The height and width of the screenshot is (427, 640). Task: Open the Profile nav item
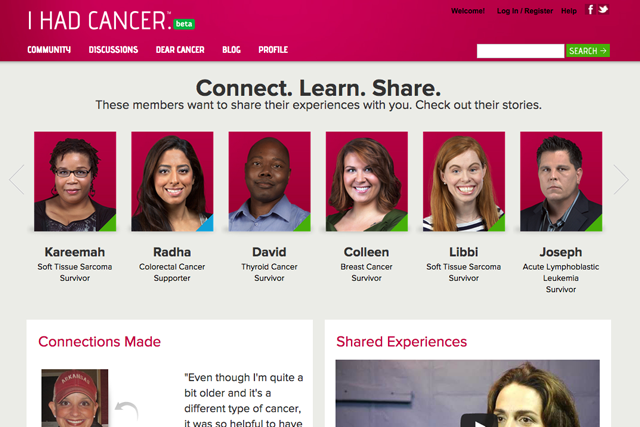[x=273, y=50]
